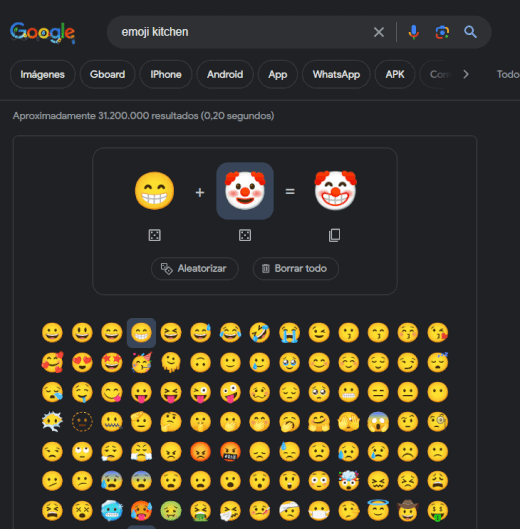Pick the face with rolling eyes emoji

(82, 451)
